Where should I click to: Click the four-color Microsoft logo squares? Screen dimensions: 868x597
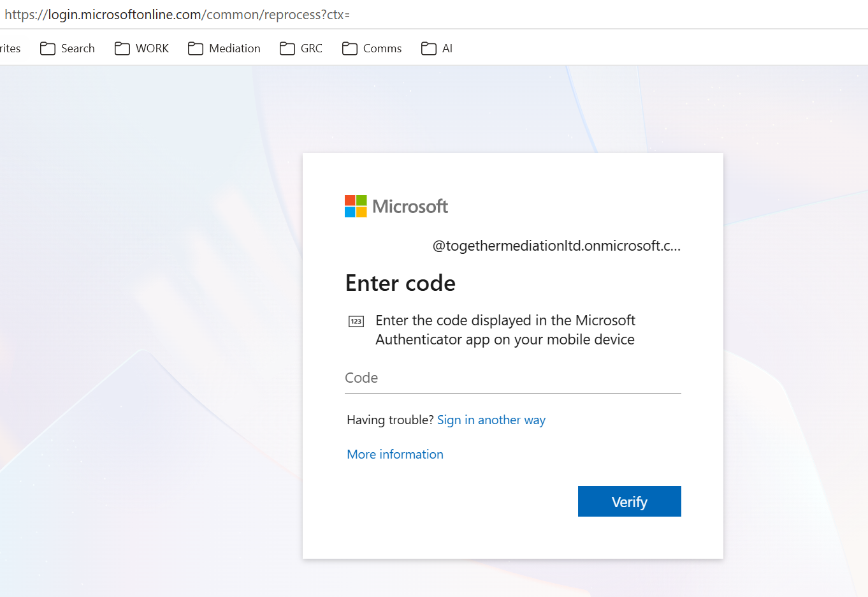pos(356,206)
